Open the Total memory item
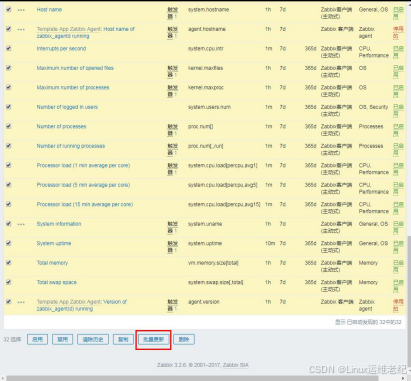The image size is (411, 381). (x=52, y=263)
